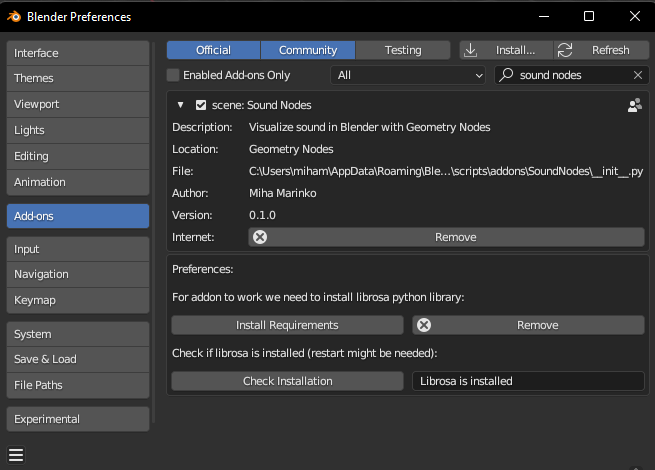
Task: Refresh the add-ons list
Action: pos(602,50)
